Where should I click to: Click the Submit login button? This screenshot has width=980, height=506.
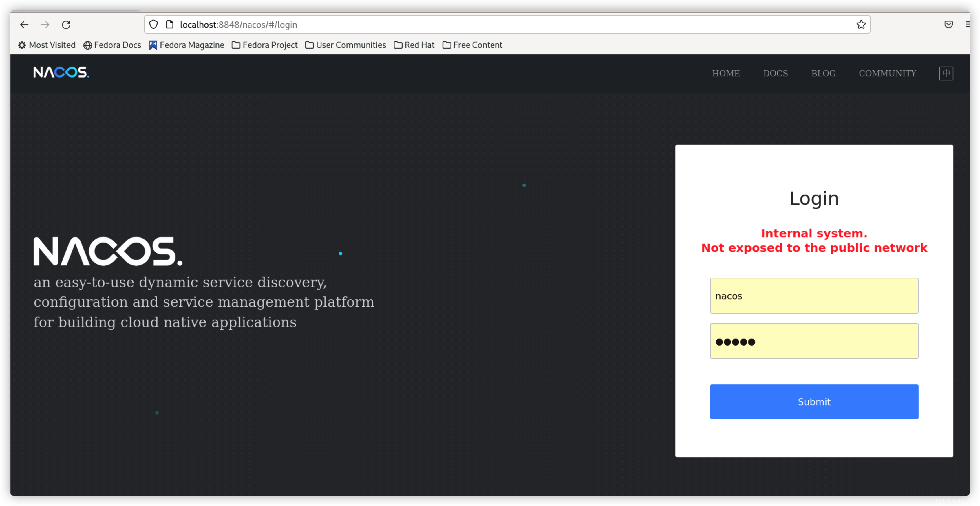(x=814, y=401)
